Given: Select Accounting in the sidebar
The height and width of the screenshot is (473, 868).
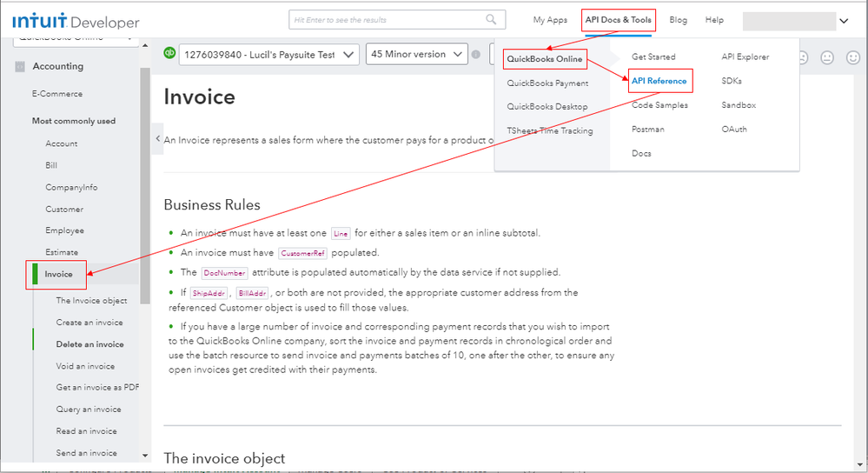Looking at the screenshot, I should pyautogui.click(x=57, y=66).
